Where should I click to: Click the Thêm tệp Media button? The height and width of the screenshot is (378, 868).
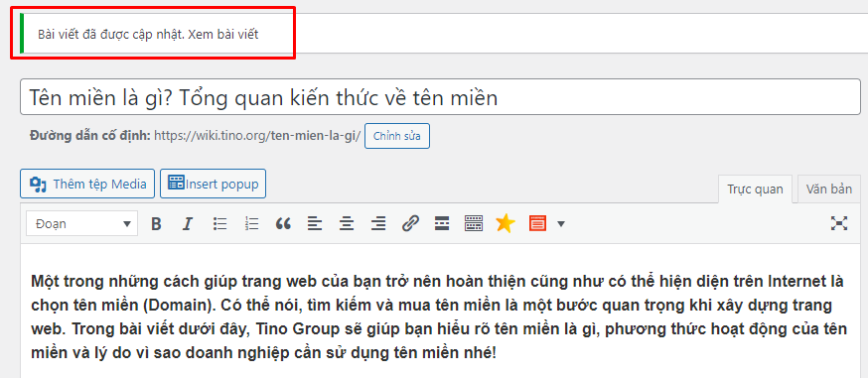click(x=87, y=184)
